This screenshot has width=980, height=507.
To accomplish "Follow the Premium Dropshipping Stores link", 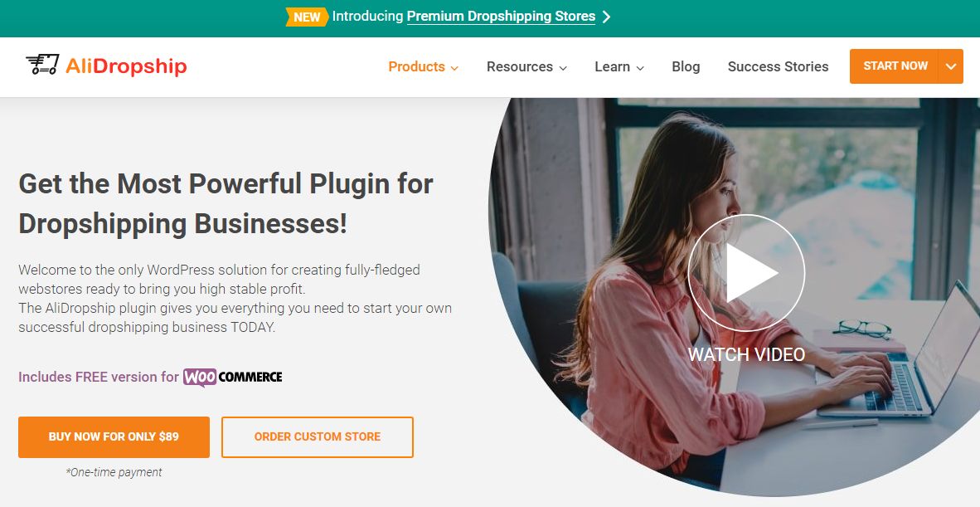I will [501, 17].
